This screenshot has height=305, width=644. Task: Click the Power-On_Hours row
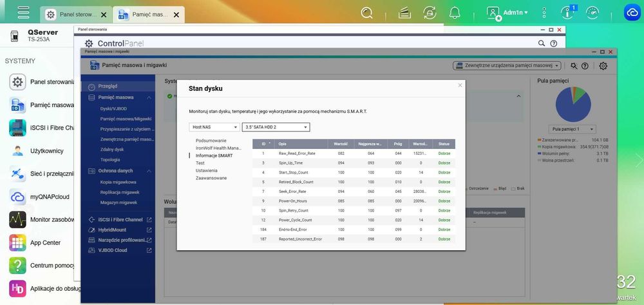[354, 201]
